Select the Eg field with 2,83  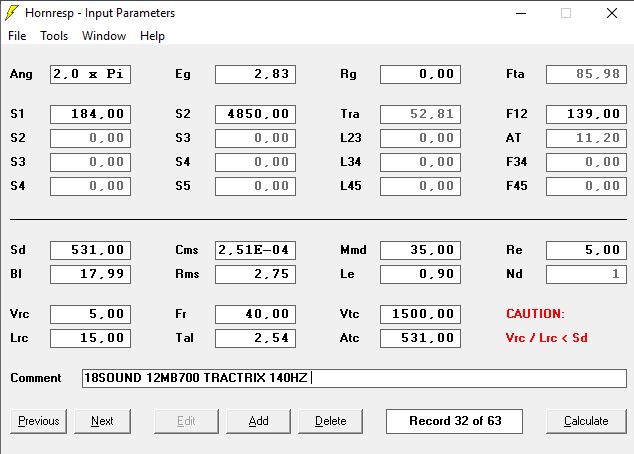(255, 74)
